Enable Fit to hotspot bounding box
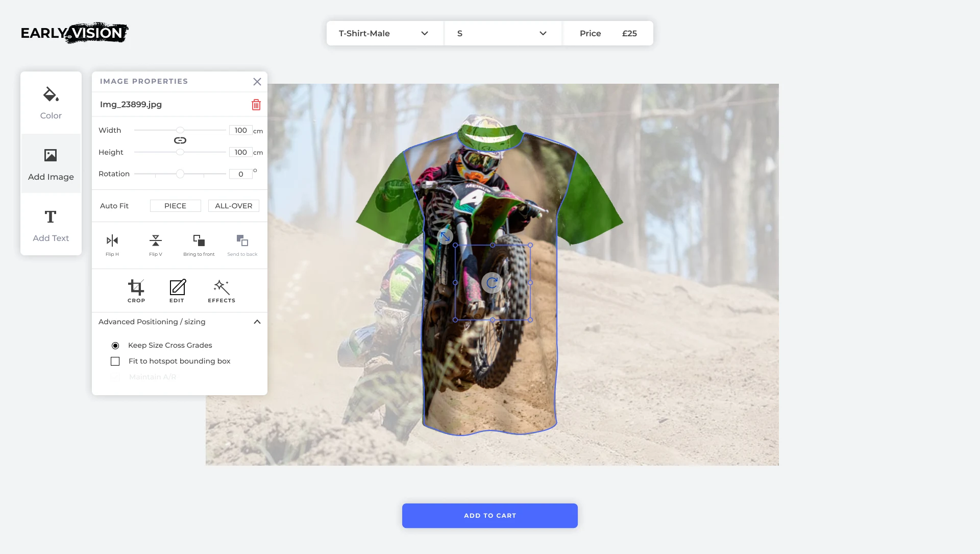Image resolution: width=980 pixels, height=554 pixels. pos(115,362)
